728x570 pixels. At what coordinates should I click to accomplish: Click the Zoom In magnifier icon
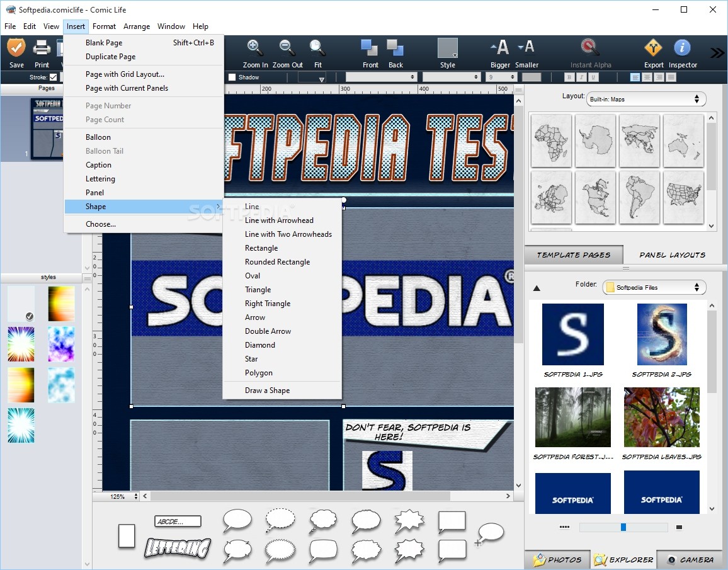click(x=255, y=48)
